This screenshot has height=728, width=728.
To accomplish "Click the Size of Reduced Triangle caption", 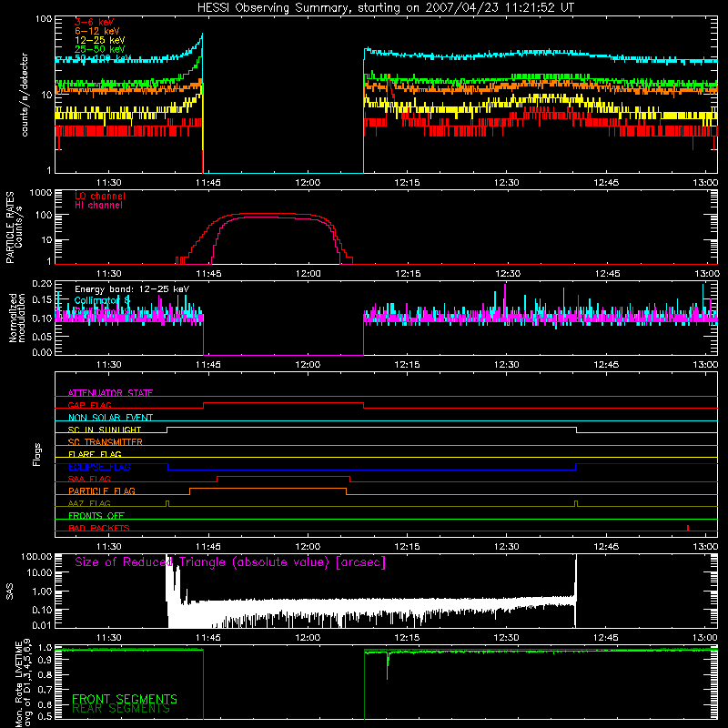I will (230, 562).
